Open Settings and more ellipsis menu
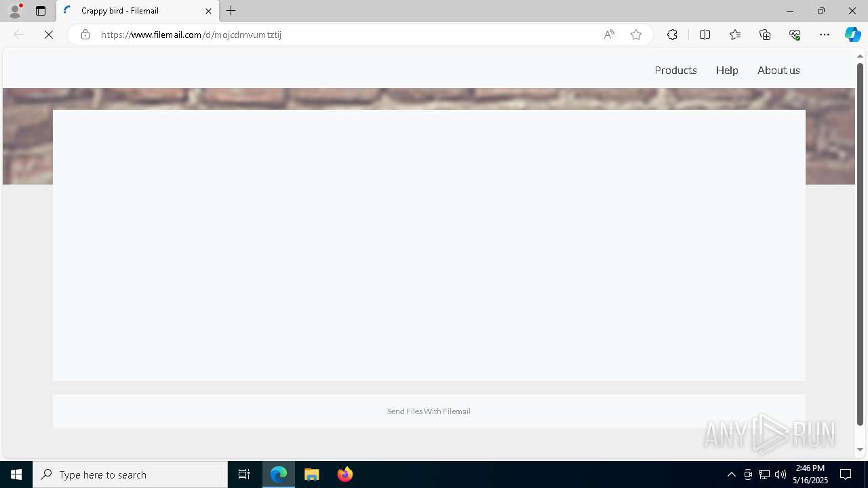Viewport: 868px width, 488px height. 825,35
